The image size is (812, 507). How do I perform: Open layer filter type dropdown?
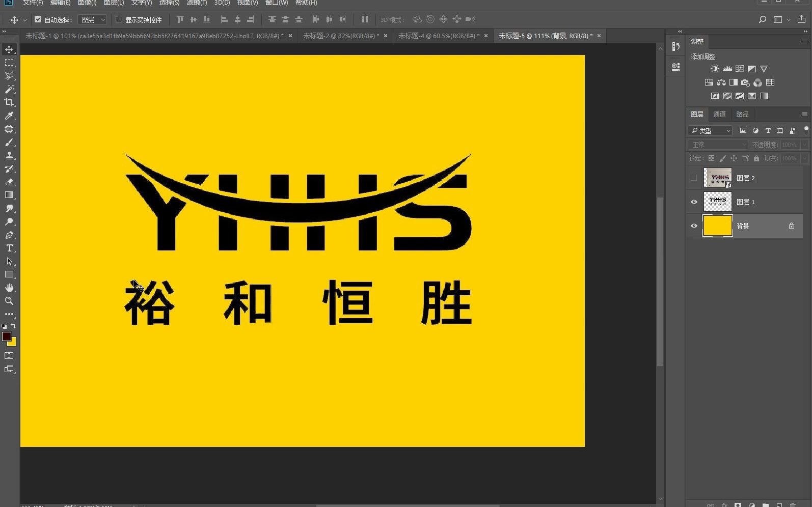[711, 131]
